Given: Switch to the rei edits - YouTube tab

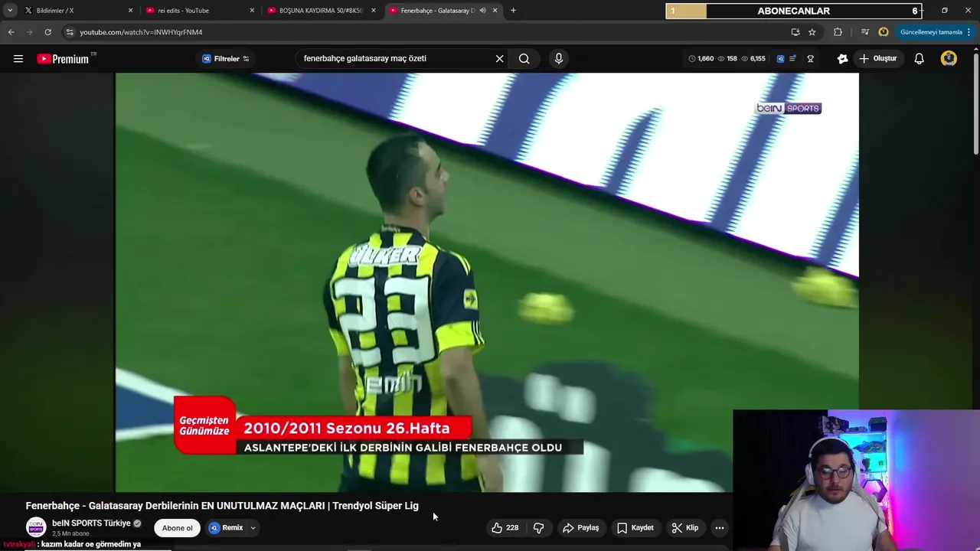Looking at the screenshot, I should point(199,11).
